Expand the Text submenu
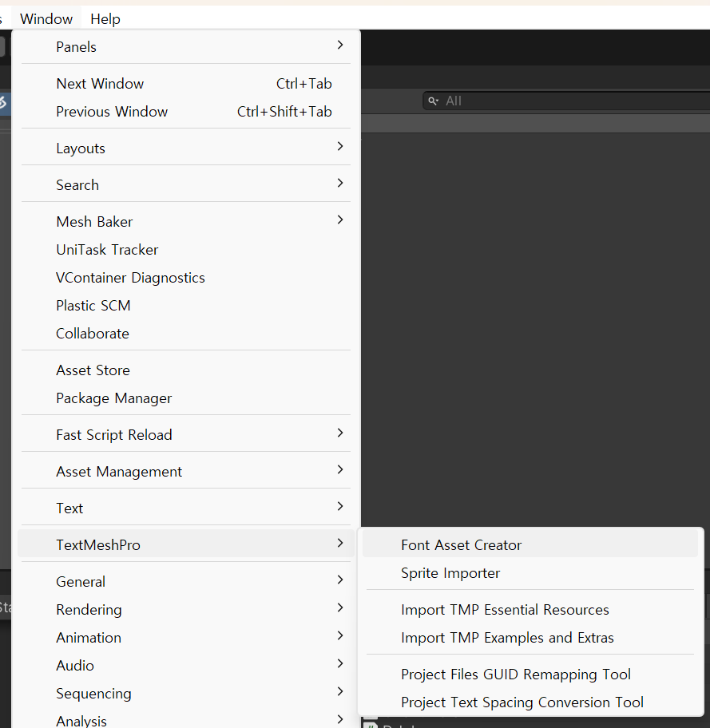Screen dimensions: 710x728 click(186, 508)
